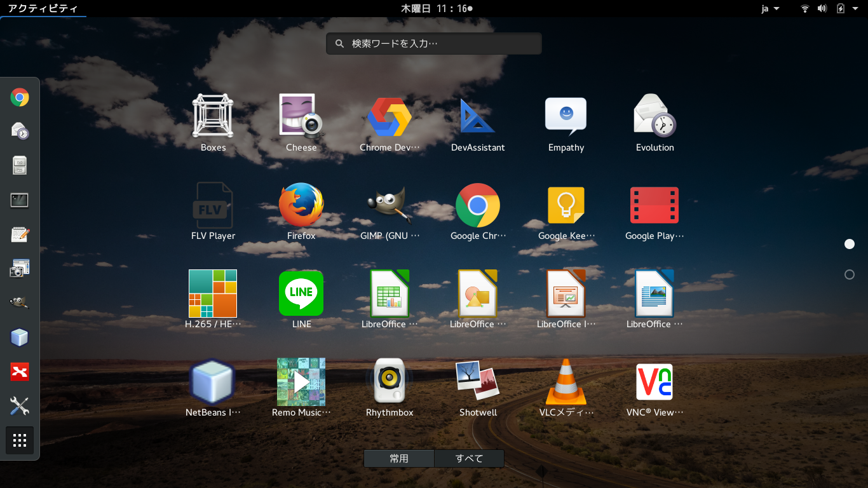Click the search input field
The image size is (868, 488).
click(x=433, y=43)
